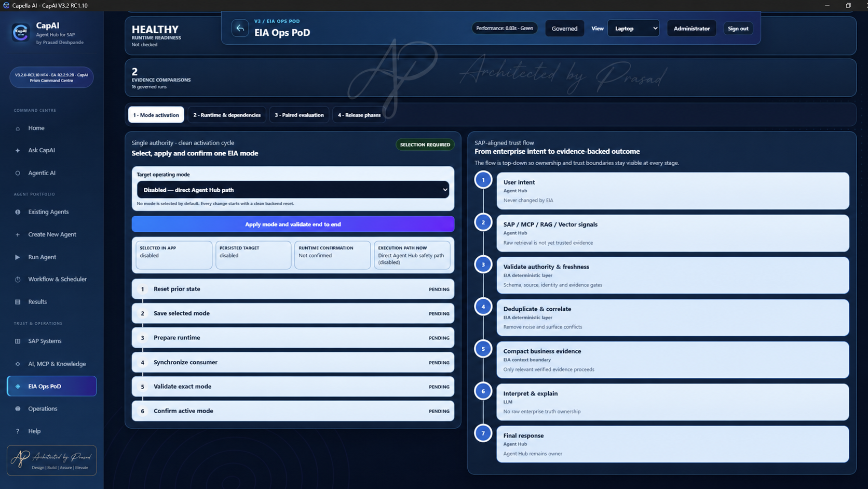
Task: Click the Create New Agent plus icon
Action: [x=18, y=234]
